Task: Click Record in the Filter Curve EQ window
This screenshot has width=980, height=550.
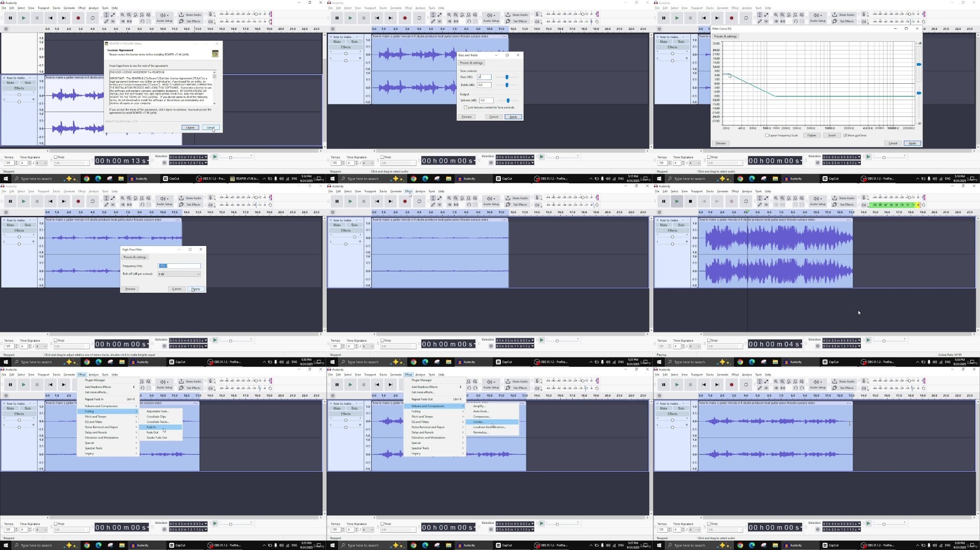Action: (731, 18)
